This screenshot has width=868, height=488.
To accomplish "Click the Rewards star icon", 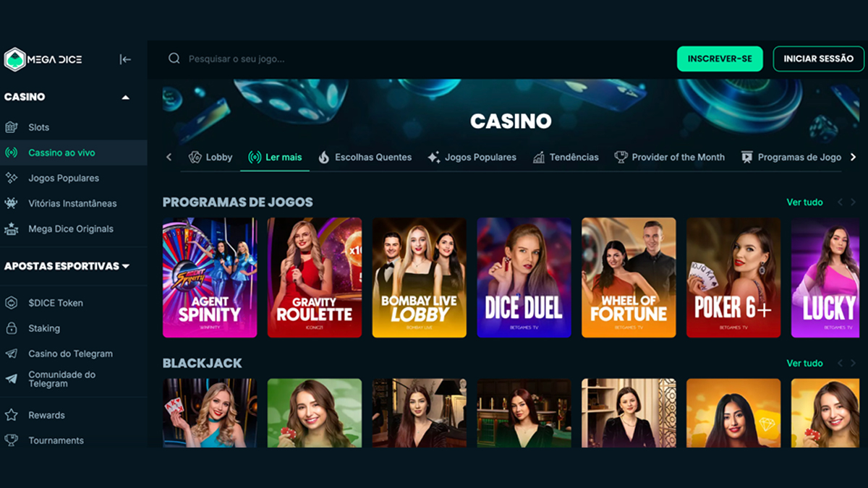I will tap(11, 415).
